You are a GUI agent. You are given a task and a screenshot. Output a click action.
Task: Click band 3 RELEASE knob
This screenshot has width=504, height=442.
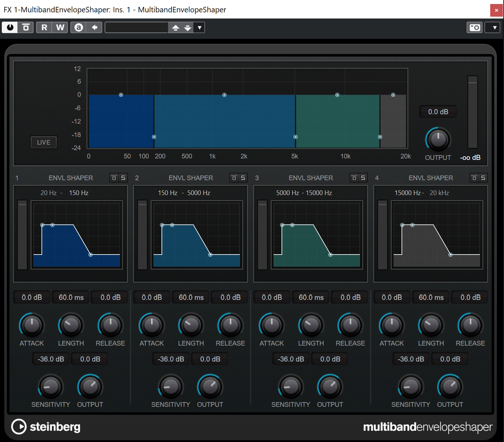(351, 325)
